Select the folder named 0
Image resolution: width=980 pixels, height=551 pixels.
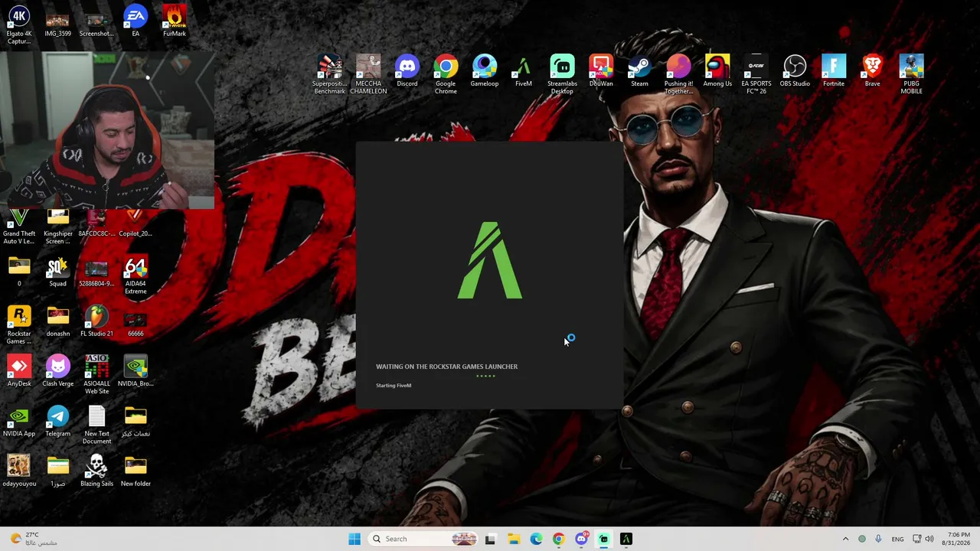[19, 272]
